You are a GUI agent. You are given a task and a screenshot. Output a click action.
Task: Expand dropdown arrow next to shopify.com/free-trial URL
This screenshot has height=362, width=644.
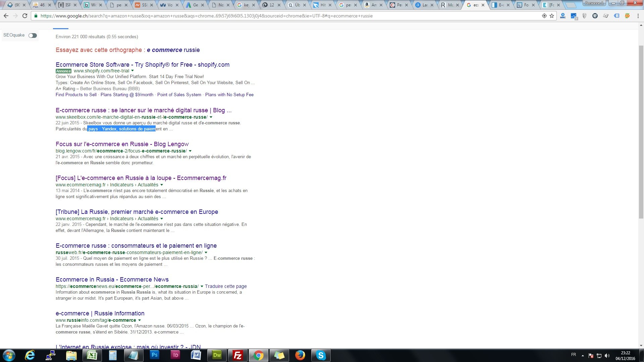click(x=132, y=71)
